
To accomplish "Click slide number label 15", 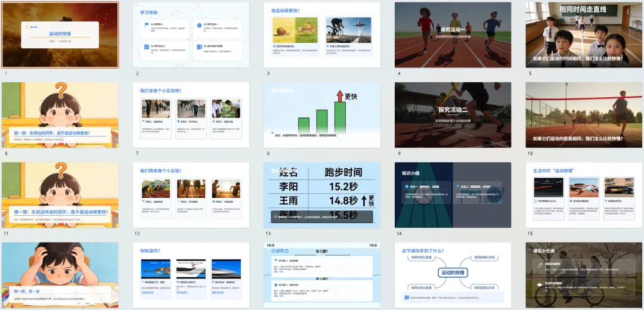I will 530,234.
